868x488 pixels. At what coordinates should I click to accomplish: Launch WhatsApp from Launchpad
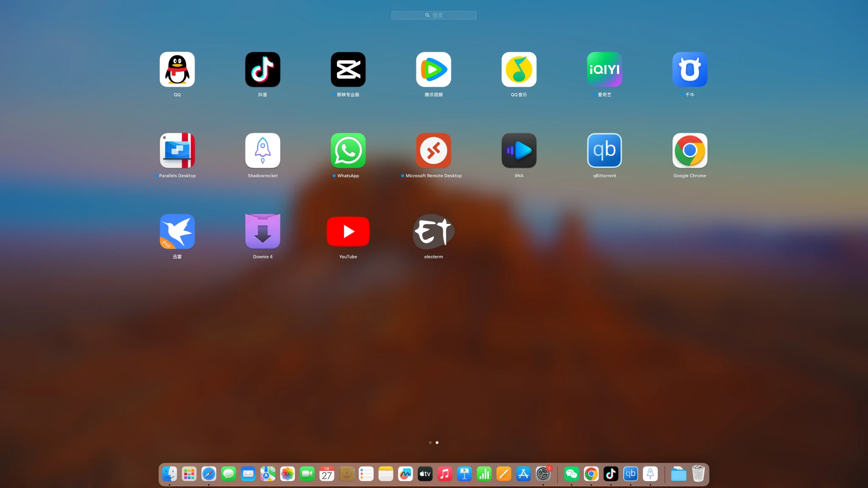click(x=348, y=150)
